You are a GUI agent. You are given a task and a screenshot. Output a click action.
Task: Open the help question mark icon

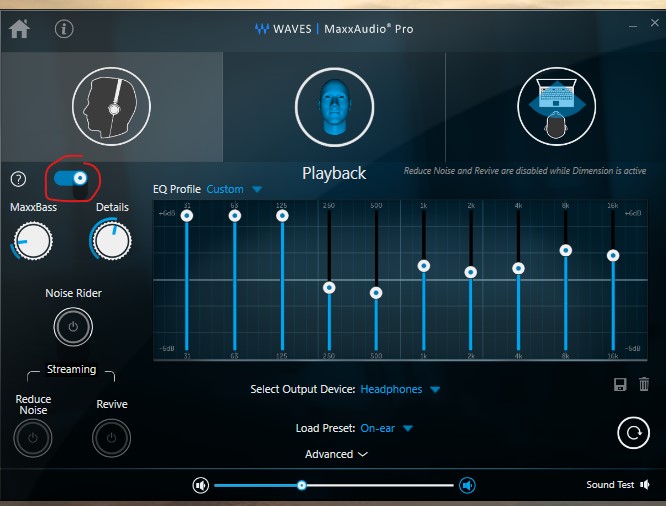[x=18, y=179]
